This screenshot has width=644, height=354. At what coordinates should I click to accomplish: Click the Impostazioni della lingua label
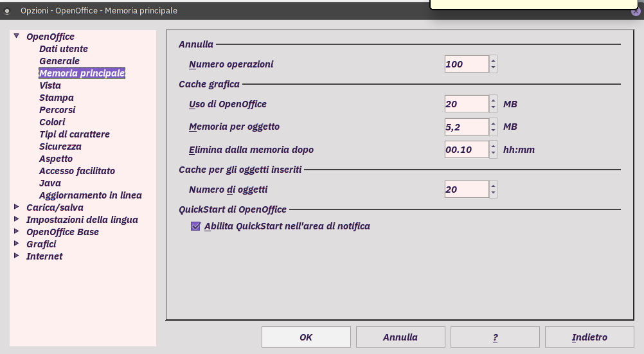[x=82, y=220]
